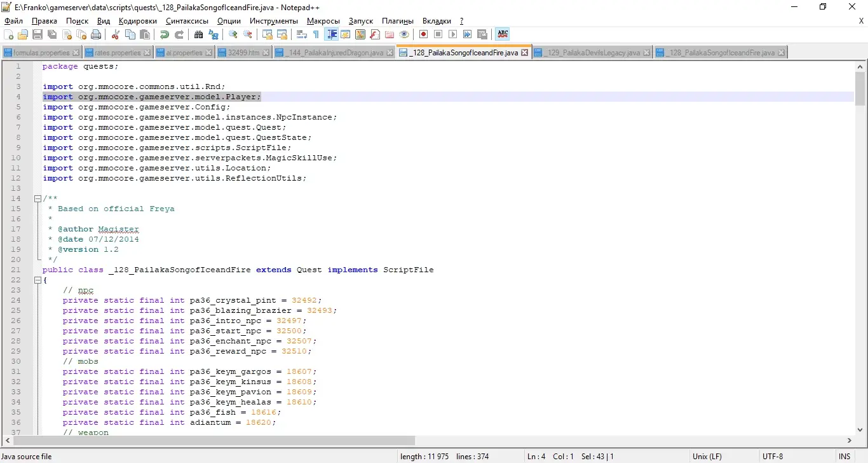Viewport: 868px width, 463px height.
Task: Open the Макросы menu
Action: [x=323, y=21]
